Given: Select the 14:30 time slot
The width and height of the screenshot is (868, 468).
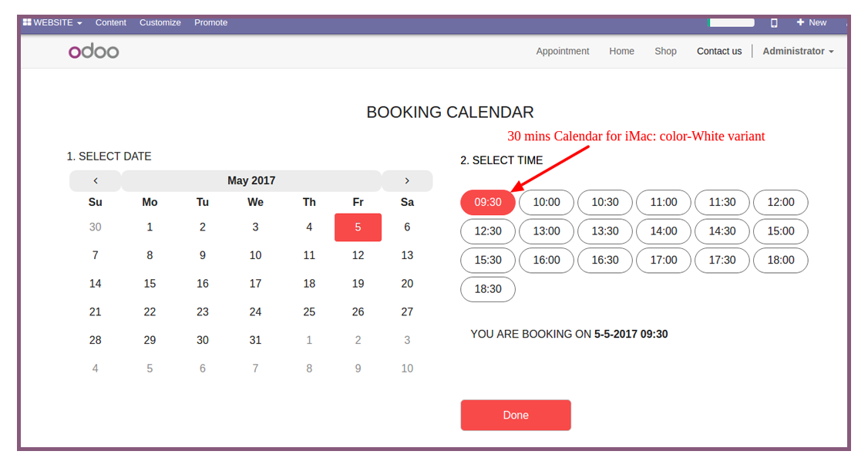Looking at the screenshot, I should click(722, 231).
